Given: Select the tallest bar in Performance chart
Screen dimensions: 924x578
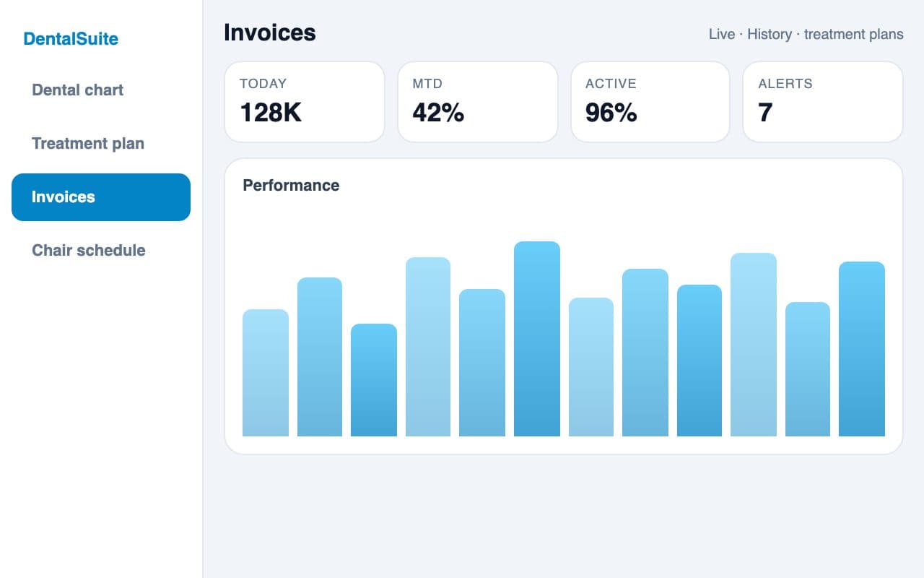Looking at the screenshot, I should [x=537, y=339].
